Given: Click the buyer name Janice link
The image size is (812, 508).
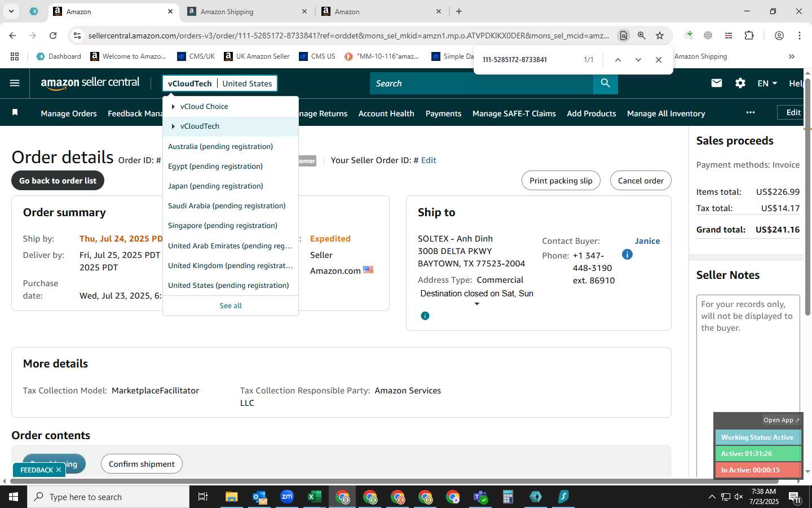Looking at the screenshot, I should coord(647,241).
